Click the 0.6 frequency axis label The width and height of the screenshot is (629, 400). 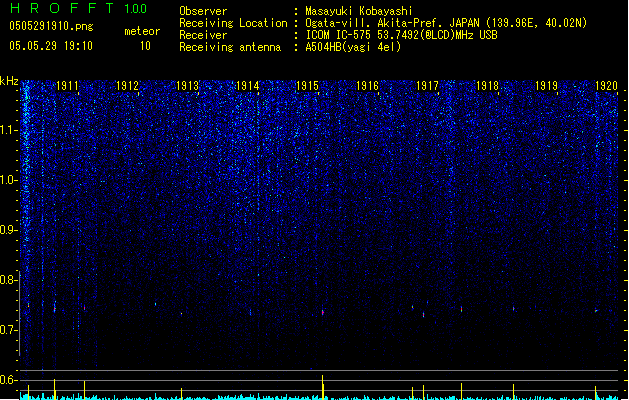coord(8,380)
